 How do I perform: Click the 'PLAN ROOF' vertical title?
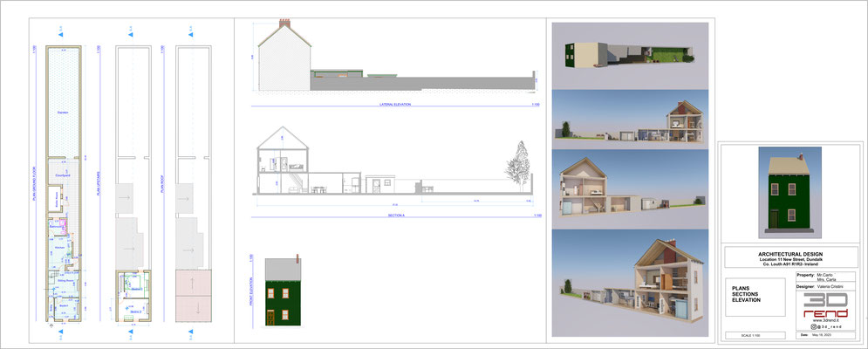click(x=162, y=185)
